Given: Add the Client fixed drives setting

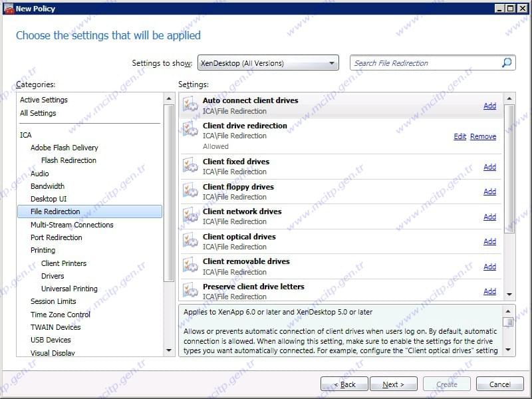Looking at the screenshot, I should 489,167.
